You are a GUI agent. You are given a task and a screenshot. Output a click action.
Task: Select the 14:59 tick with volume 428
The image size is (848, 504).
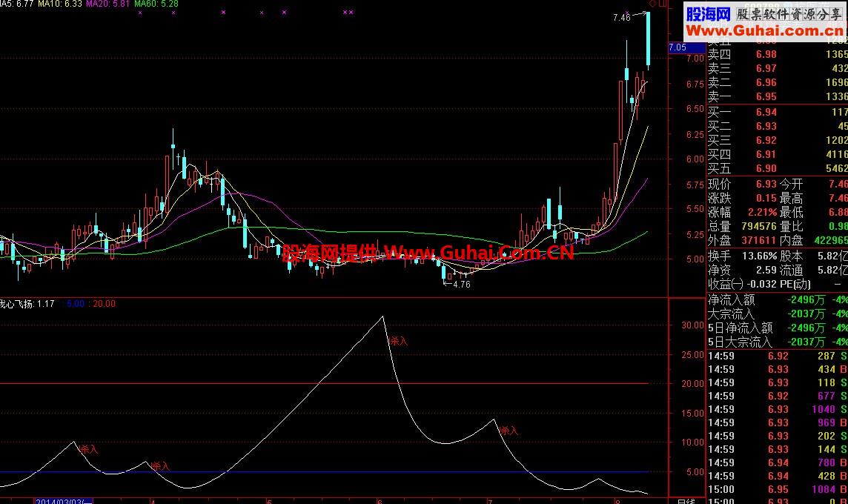(x=778, y=476)
